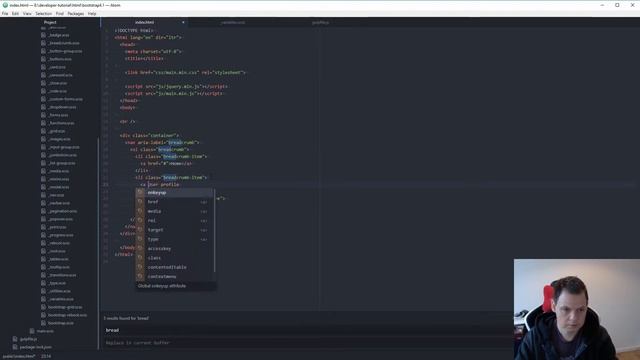Click the attribute icon beside type suggestion
This screenshot has width=640, height=360.
click(140, 239)
